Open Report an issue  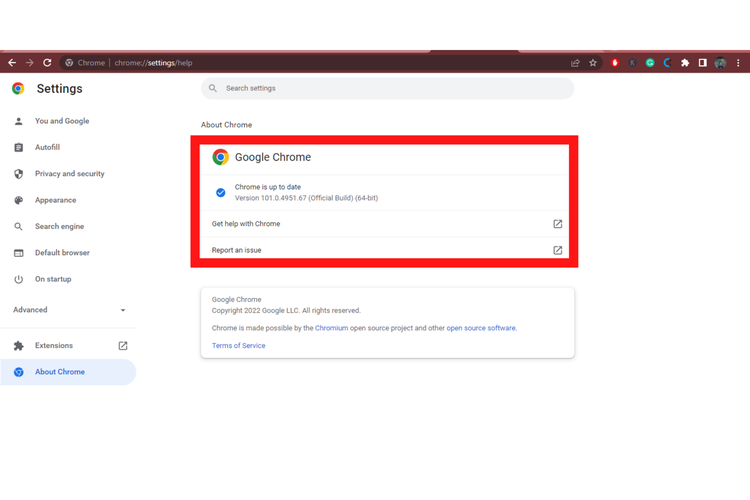[384, 249]
